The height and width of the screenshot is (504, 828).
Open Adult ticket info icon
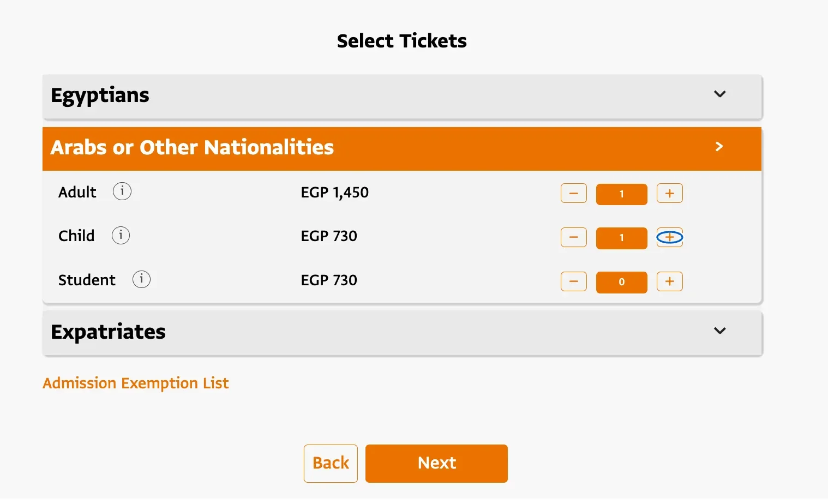click(122, 191)
